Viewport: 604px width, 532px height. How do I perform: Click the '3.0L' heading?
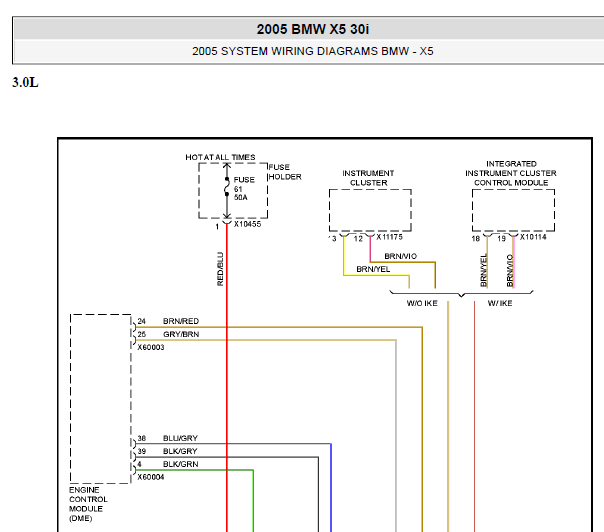pos(25,82)
